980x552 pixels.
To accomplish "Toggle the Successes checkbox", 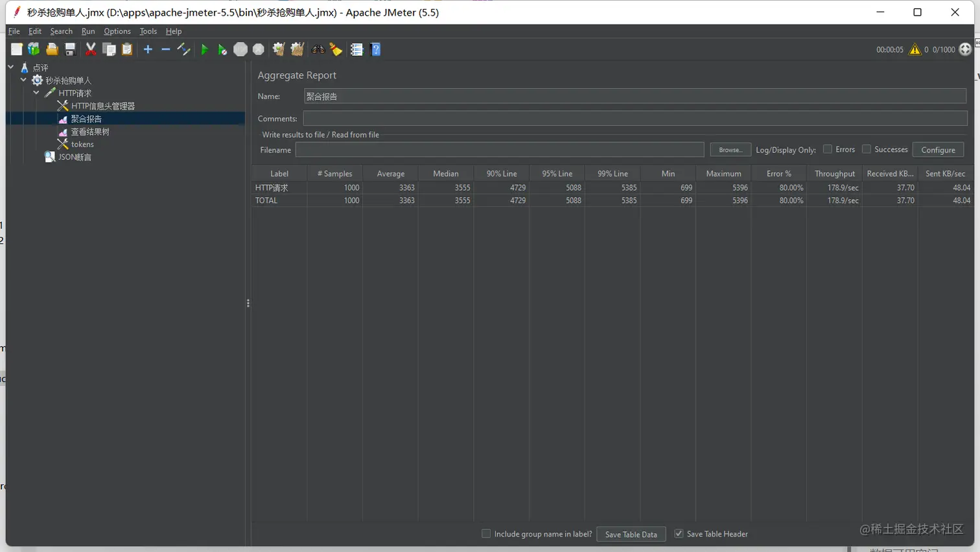I will point(867,149).
